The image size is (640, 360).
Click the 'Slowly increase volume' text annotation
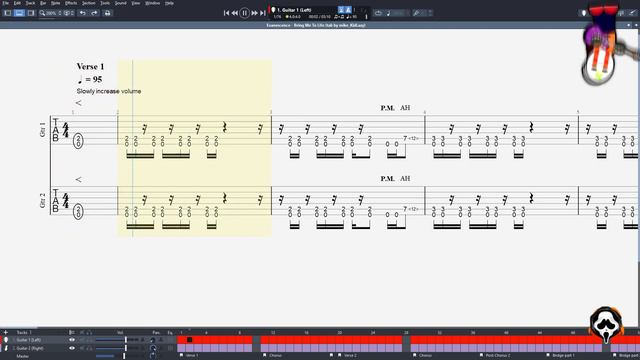point(109,91)
